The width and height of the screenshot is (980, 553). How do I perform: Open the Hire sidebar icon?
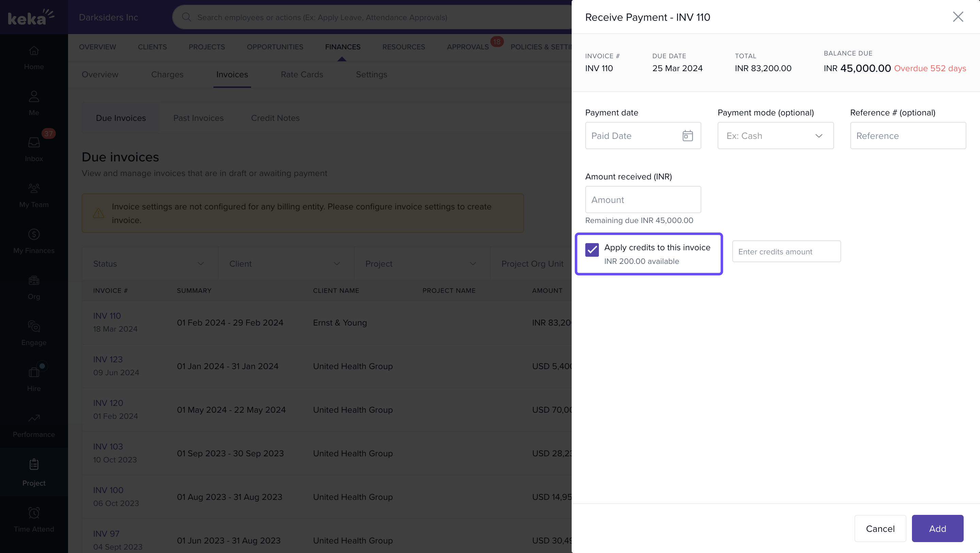pyautogui.click(x=34, y=372)
